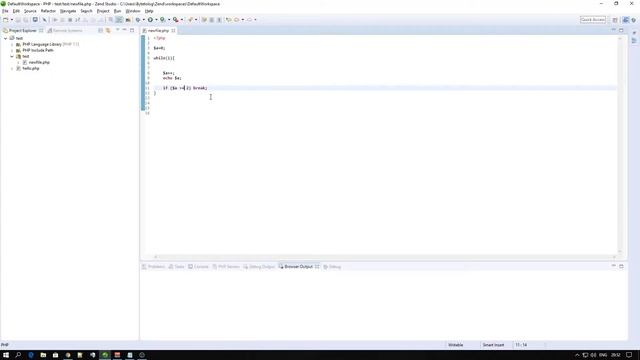Switch to the PHP perspective icon

click(625, 20)
